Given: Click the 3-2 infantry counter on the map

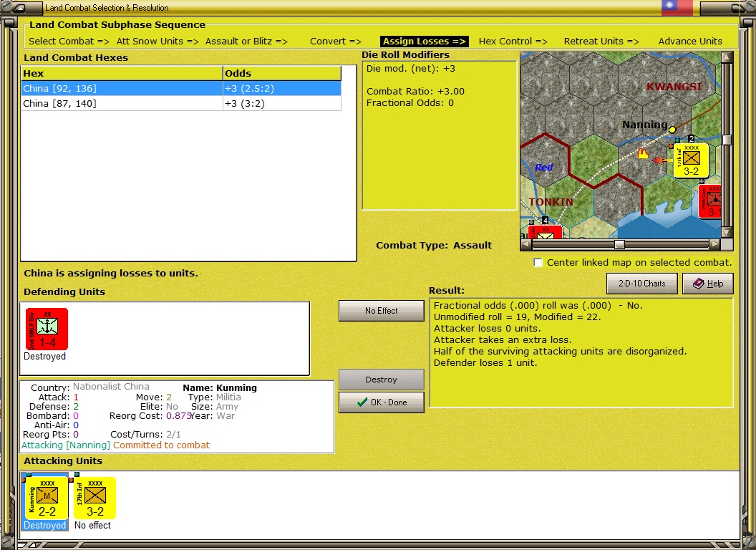Looking at the screenshot, I should click(x=691, y=160).
